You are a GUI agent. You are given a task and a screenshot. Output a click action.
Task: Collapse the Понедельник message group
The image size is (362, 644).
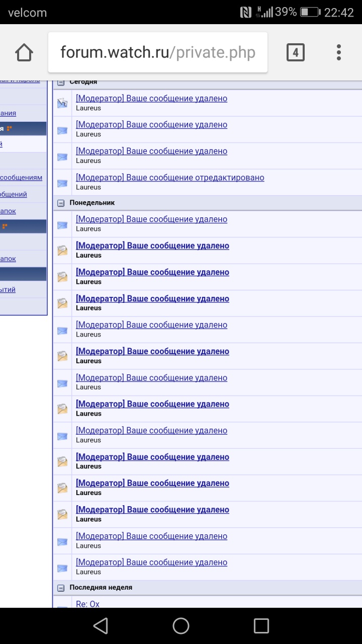(61, 203)
